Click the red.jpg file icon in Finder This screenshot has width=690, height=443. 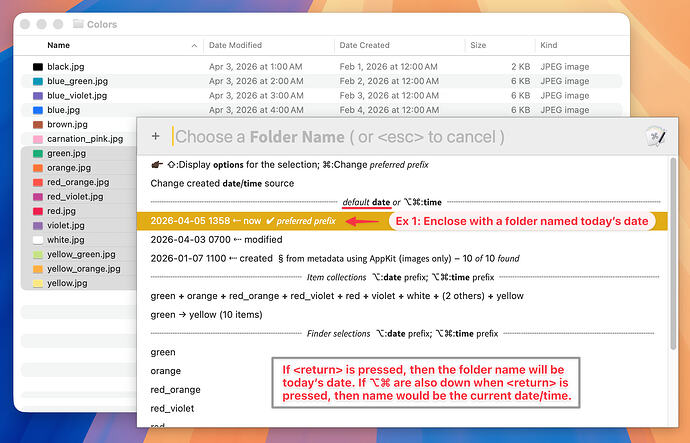pyautogui.click(x=38, y=211)
